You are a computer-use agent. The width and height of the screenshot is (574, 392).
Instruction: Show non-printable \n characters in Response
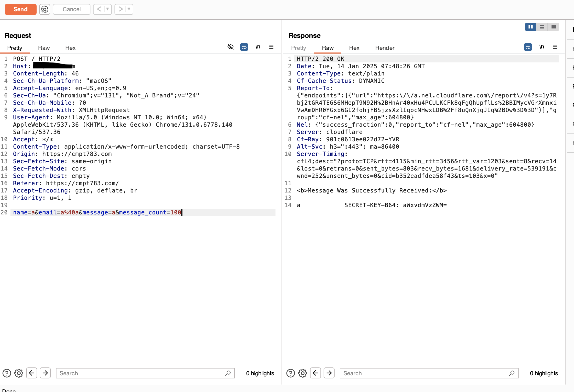[x=542, y=47]
